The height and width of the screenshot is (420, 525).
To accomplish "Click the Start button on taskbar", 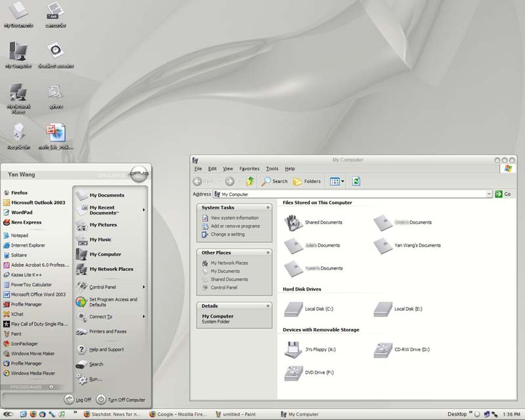I will pyautogui.click(x=8, y=414).
